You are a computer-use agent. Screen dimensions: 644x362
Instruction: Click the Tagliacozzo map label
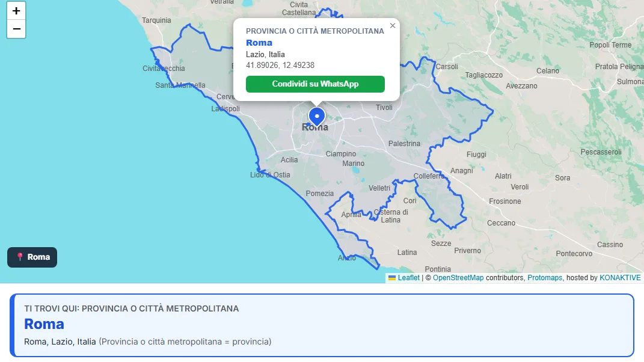click(483, 75)
